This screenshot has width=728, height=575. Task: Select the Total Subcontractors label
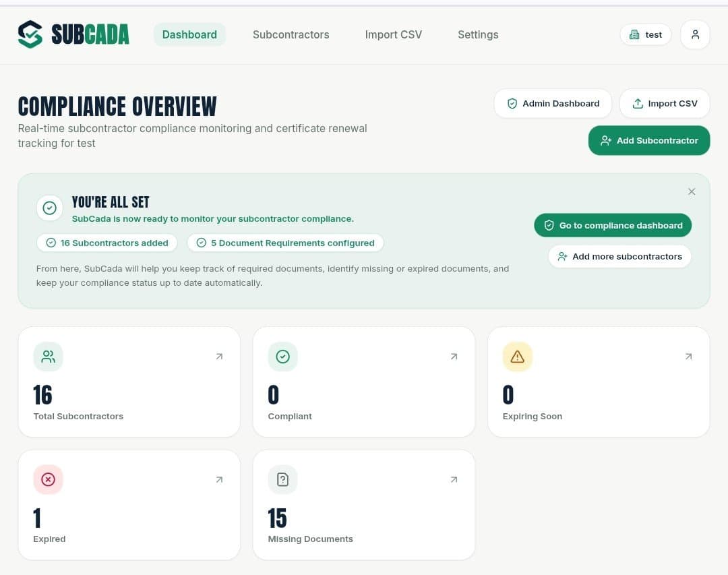click(78, 416)
